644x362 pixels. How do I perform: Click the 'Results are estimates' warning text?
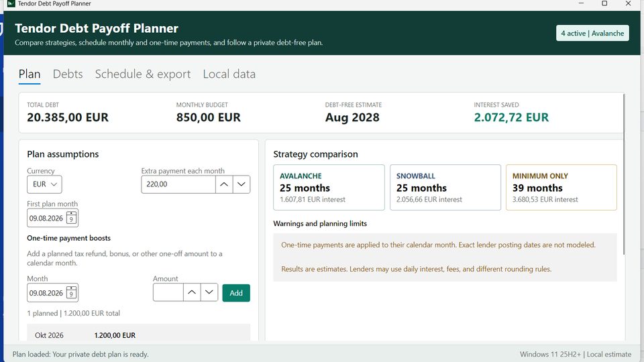tap(416, 269)
